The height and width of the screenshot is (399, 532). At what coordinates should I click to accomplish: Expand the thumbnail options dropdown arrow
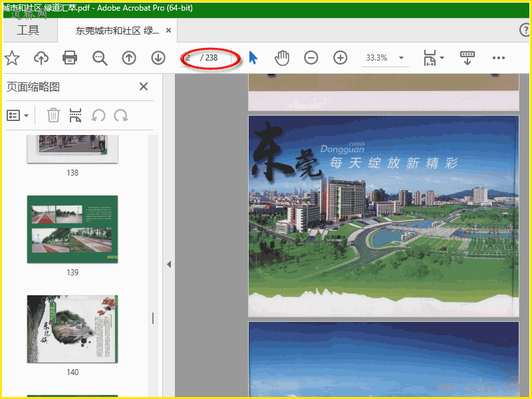click(x=27, y=116)
